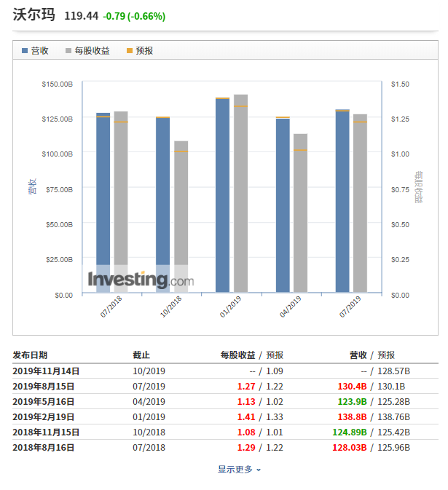Click the 07/2018 x-axis label
The width and height of the screenshot is (448, 490).
pyautogui.click(x=111, y=307)
